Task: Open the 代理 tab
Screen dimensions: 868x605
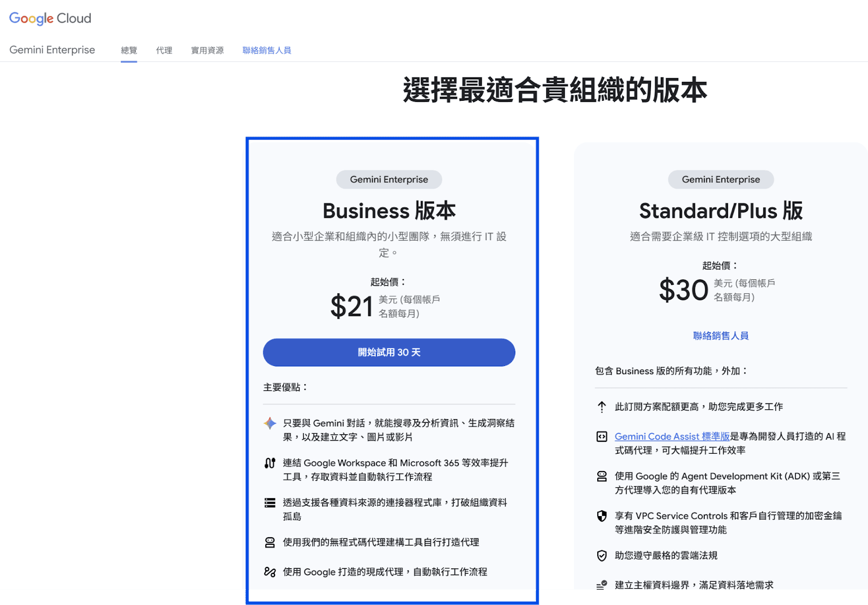Action: pos(164,50)
